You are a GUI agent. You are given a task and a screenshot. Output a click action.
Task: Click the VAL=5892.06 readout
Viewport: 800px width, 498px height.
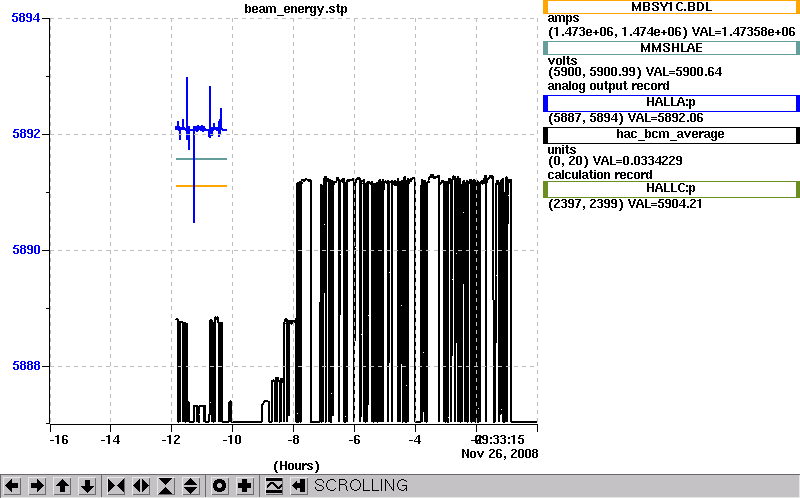tap(665, 118)
